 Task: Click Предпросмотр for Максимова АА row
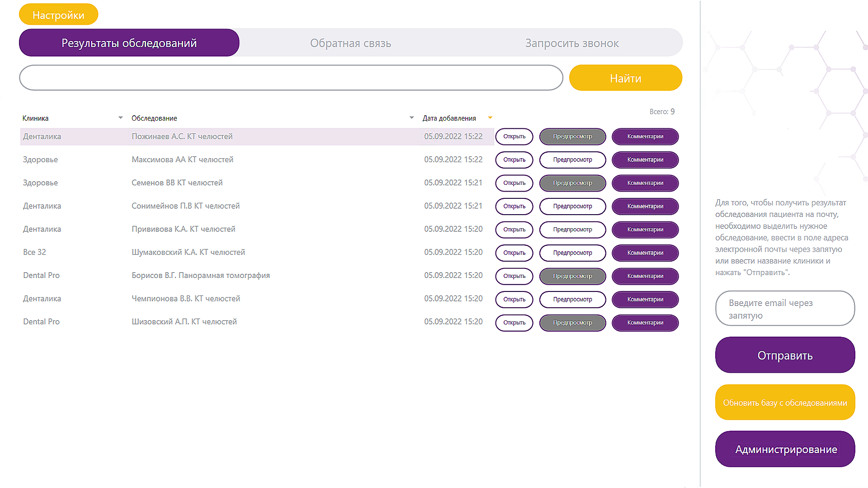572,160
